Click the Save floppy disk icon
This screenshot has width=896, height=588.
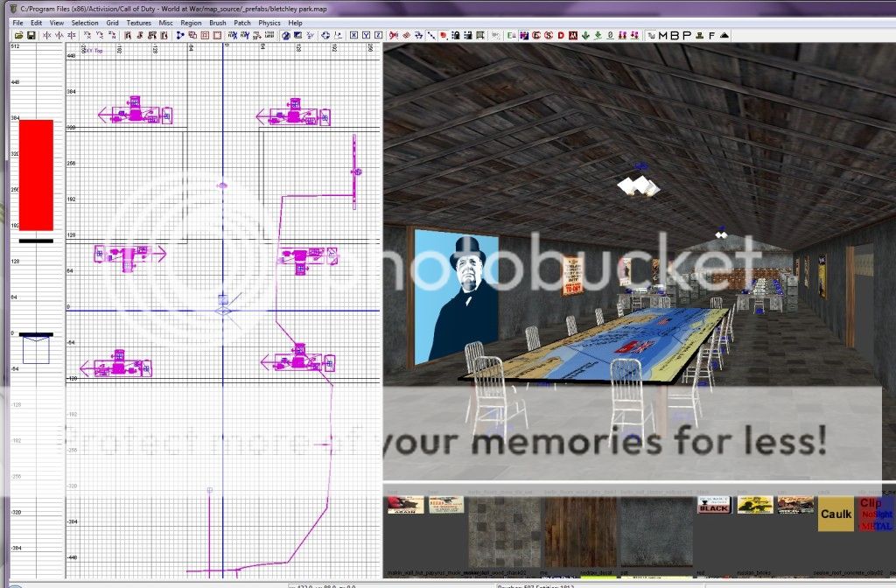click(x=31, y=35)
